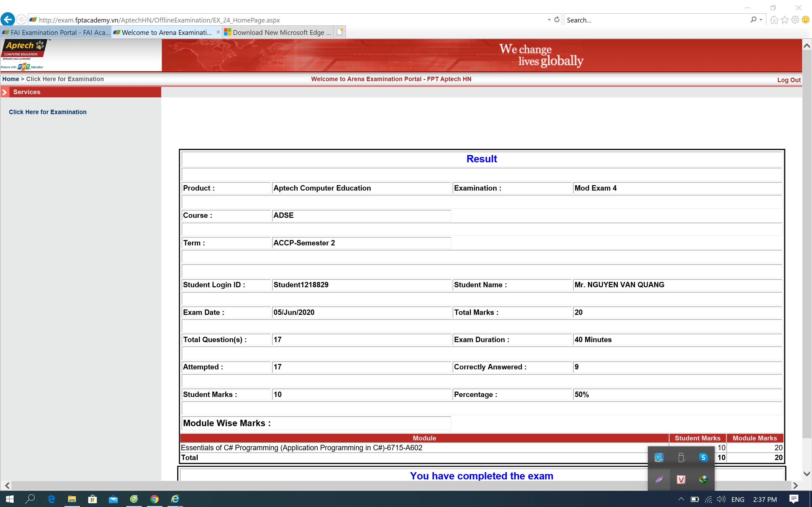The height and width of the screenshot is (507, 812).
Task: Open Microsoft Store from taskbar
Action: coord(92,499)
